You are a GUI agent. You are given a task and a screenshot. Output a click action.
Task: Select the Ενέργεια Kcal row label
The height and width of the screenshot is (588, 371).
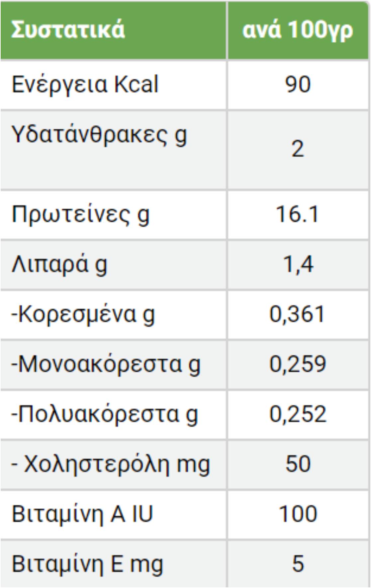point(85,85)
